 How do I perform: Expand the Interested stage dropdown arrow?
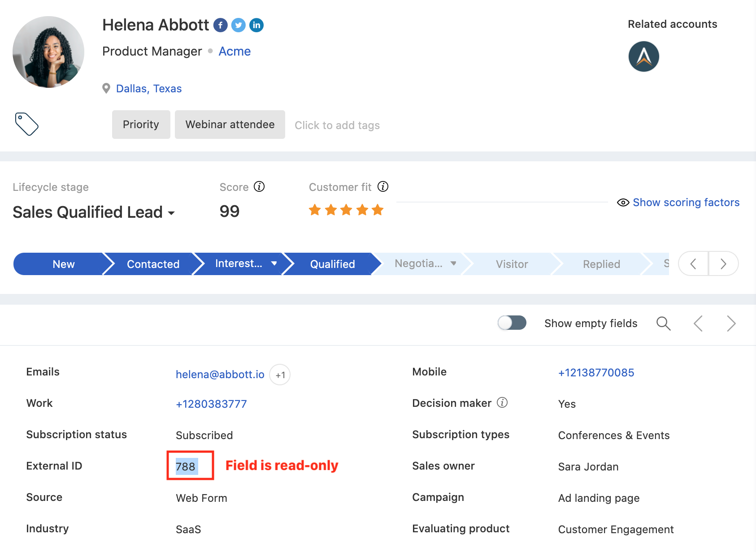tap(274, 264)
